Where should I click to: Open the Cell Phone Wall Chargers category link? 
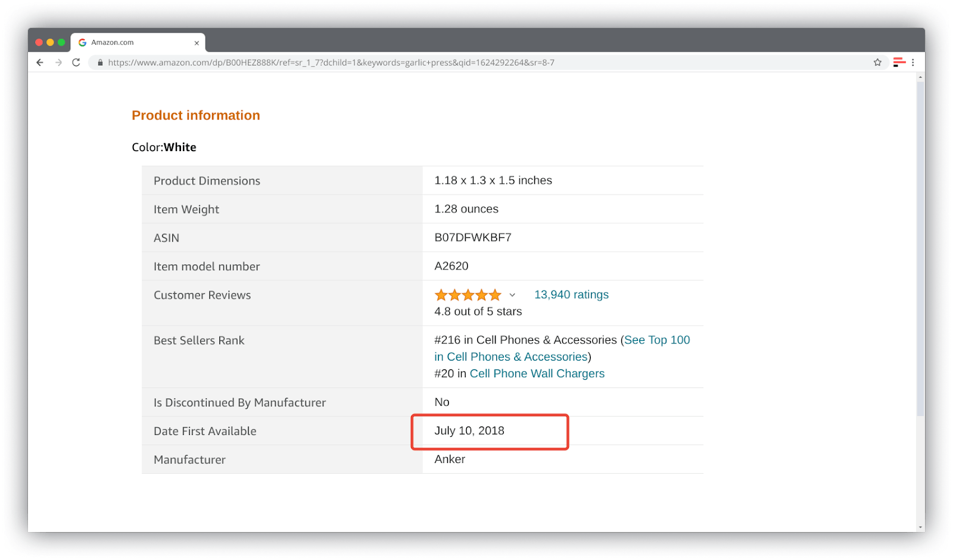[536, 373]
